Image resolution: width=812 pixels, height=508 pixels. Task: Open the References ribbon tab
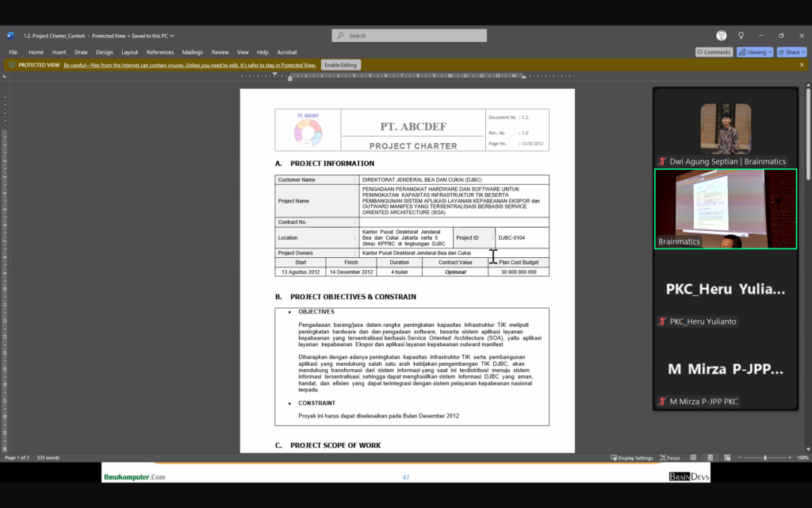159,52
